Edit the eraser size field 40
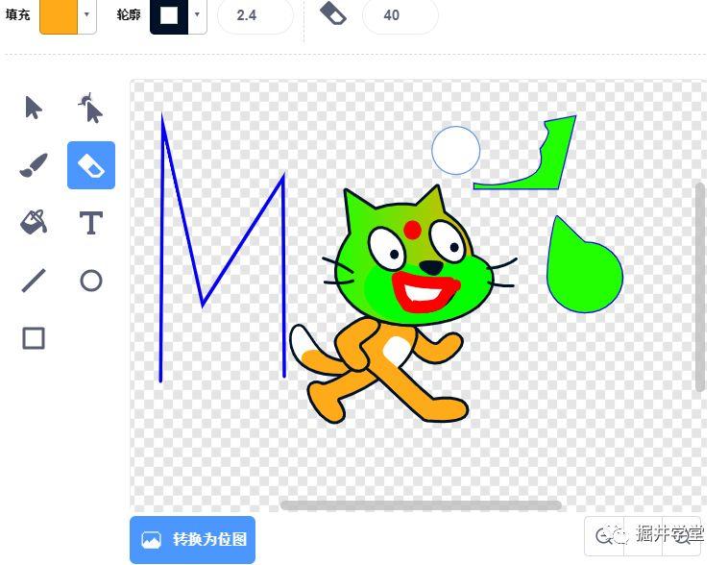The height and width of the screenshot is (565, 728). [400, 15]
